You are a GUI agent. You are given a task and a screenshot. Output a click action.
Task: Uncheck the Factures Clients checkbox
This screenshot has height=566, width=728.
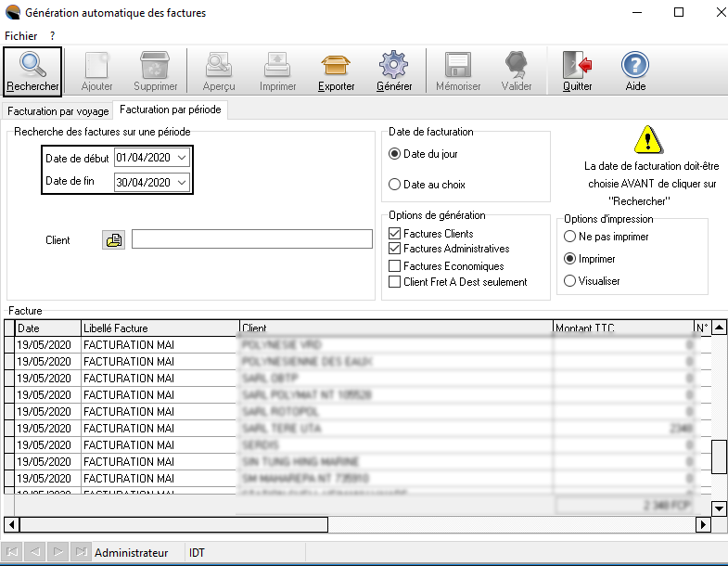[395, 234]
